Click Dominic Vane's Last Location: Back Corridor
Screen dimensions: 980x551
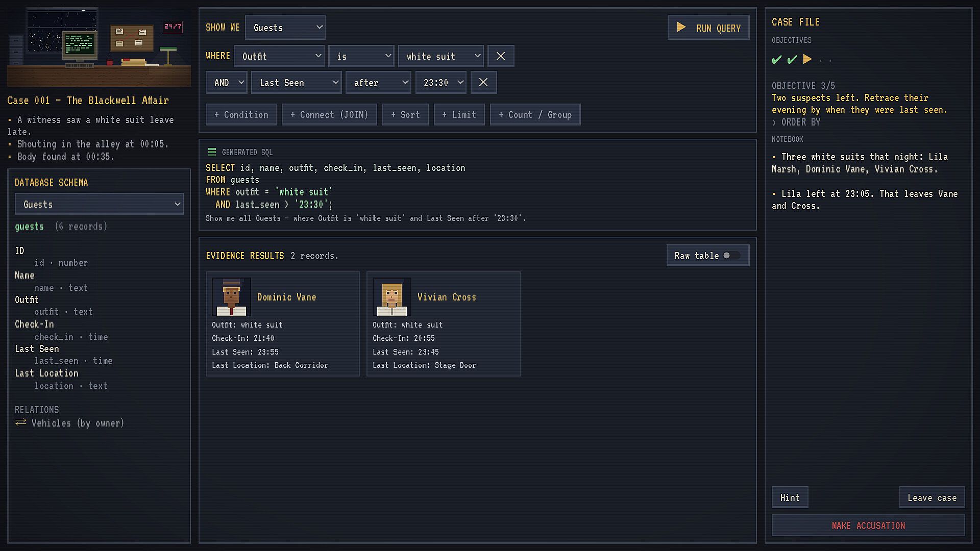click(x=270, y=365)
